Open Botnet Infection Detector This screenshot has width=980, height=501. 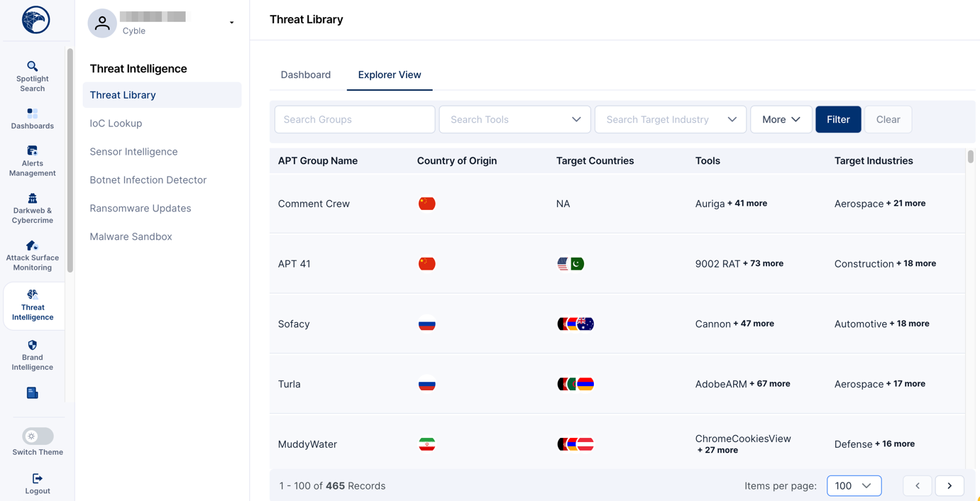(x=148, y=180)
